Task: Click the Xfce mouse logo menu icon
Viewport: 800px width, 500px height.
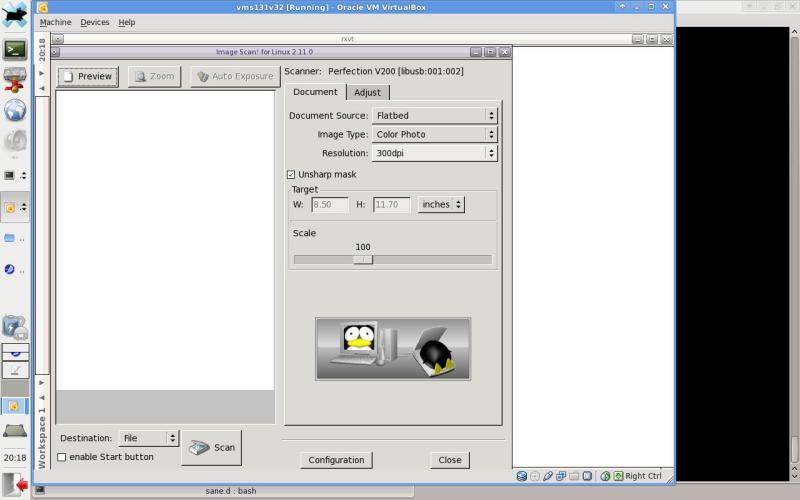Action: (x=14, y=14)
